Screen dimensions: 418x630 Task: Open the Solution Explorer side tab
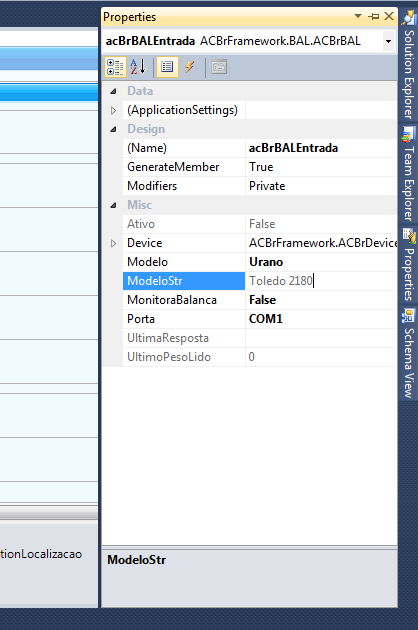pos(409,64)
